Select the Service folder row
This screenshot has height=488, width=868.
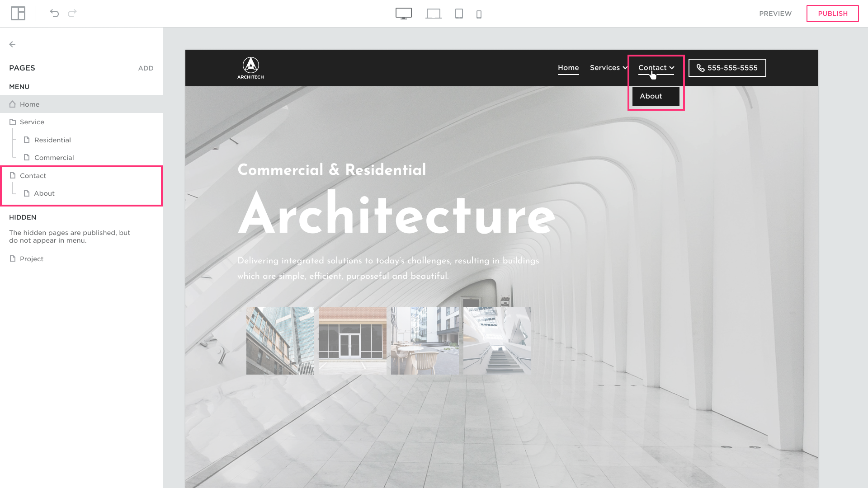81,122
